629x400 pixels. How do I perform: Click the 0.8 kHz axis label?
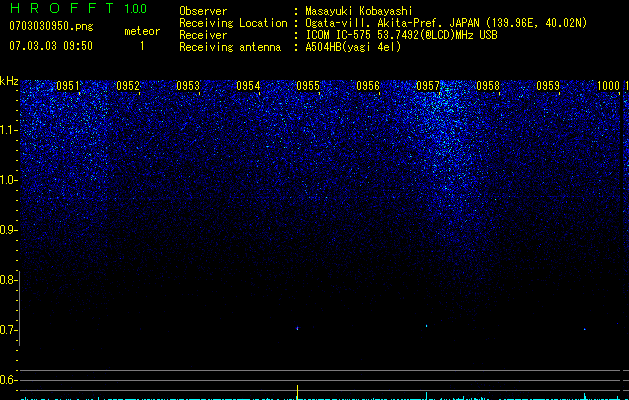click(8, 280)
